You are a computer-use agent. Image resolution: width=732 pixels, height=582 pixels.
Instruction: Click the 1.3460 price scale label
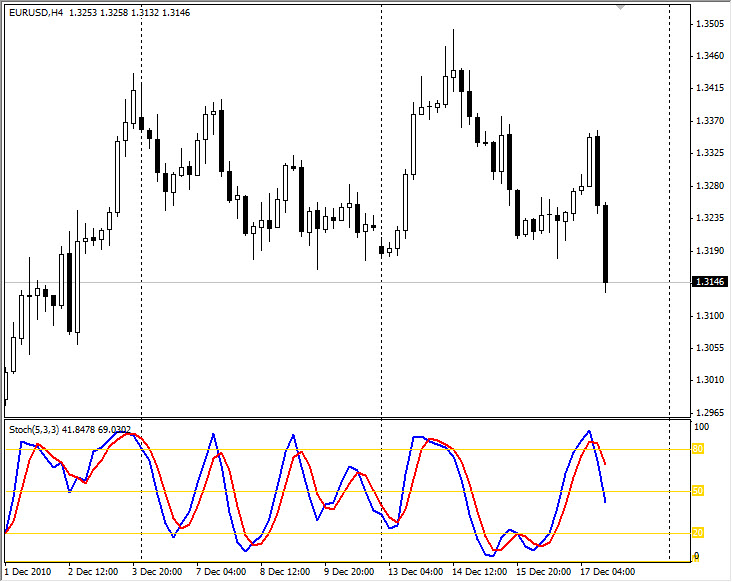(x=710, y=56)
